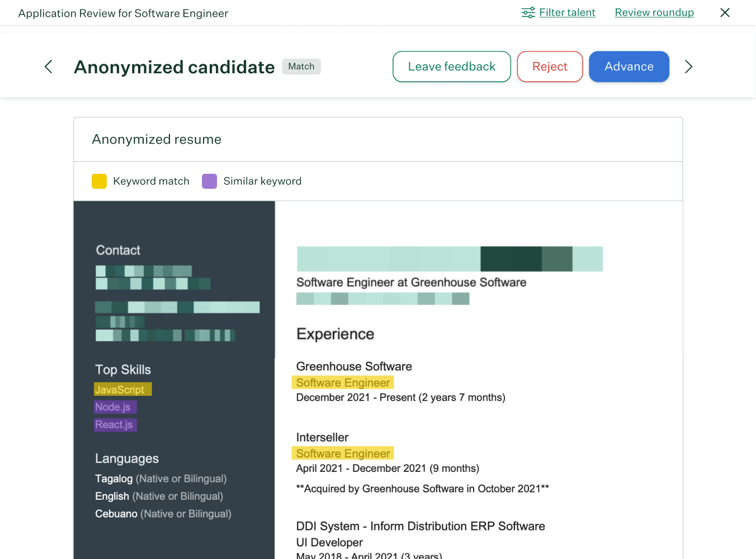Click the Anonymized resume section header
The width and height of the screenshot is (756, 559).
157,140
